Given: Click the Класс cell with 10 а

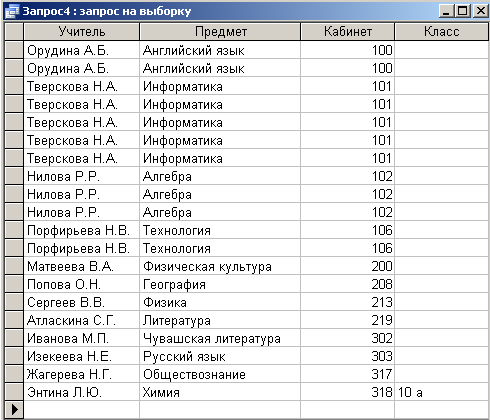Looking at the screenshot, I should click(x=442, y=392).
